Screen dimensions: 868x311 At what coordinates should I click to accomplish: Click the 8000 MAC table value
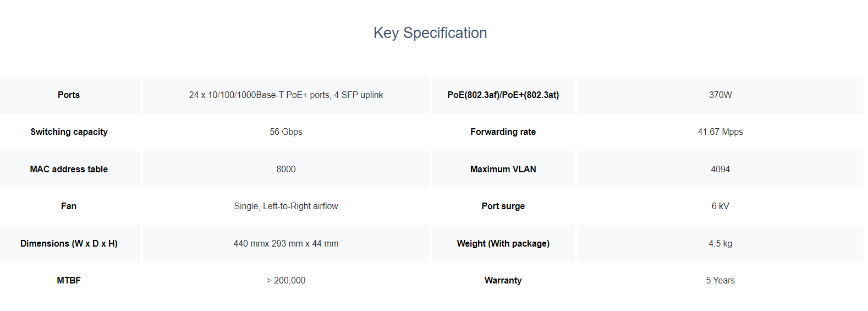pos(286,170)
